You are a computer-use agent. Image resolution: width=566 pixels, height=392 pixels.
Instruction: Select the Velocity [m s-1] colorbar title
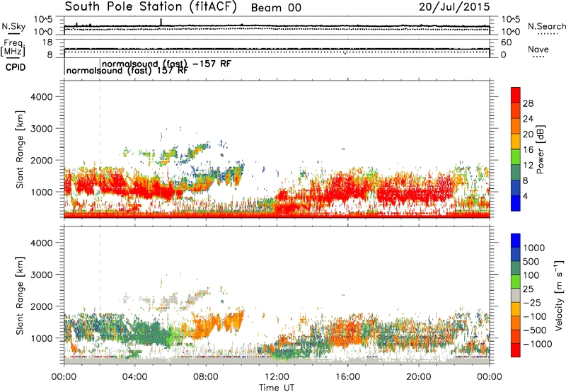click(x=559, y=295)
